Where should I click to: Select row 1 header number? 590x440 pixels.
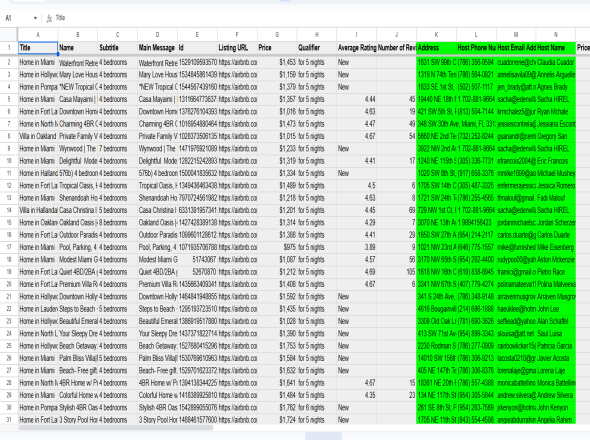coord(9,48)
